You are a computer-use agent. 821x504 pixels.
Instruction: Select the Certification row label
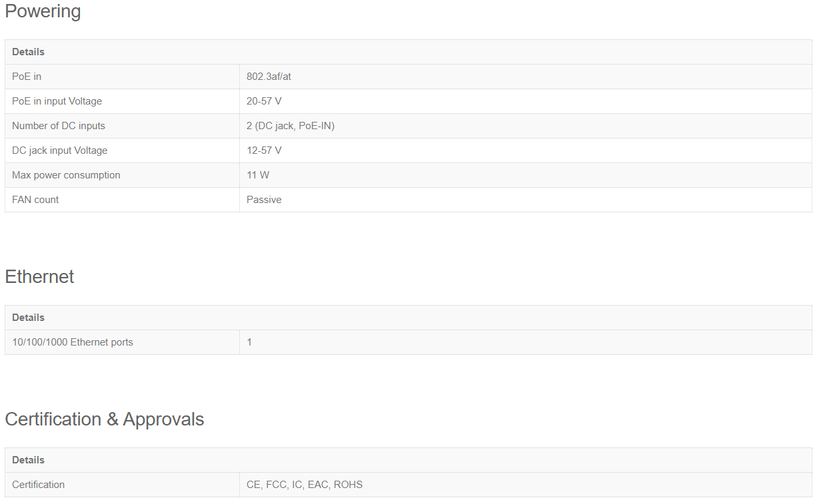pos(38,485)
